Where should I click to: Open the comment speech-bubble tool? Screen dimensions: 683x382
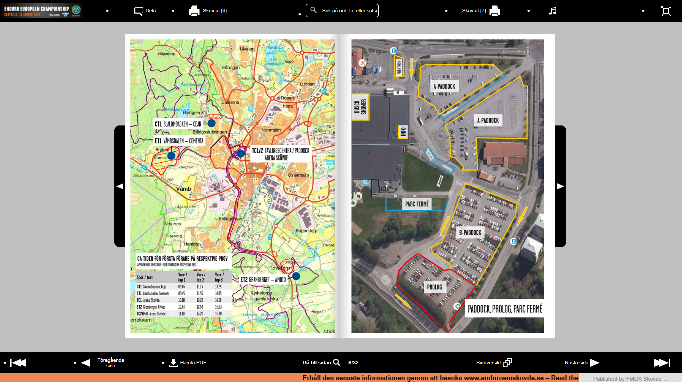point(138,11)
